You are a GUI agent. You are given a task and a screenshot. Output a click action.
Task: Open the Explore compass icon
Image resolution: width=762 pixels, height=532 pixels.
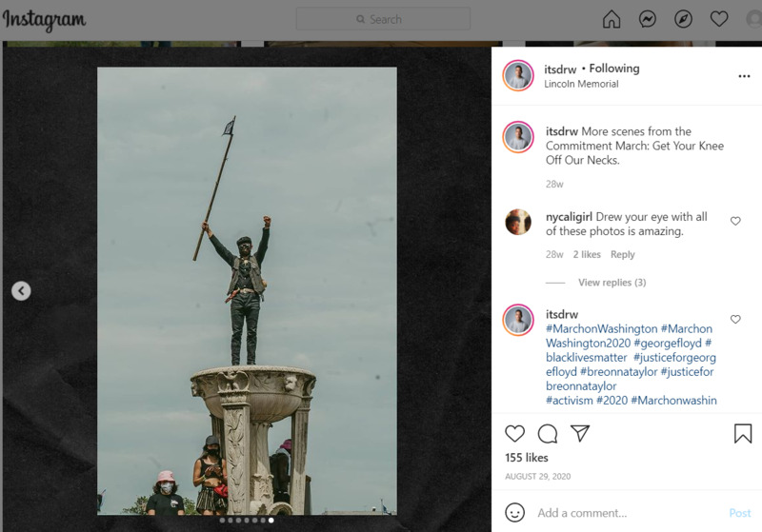point(683,19)
